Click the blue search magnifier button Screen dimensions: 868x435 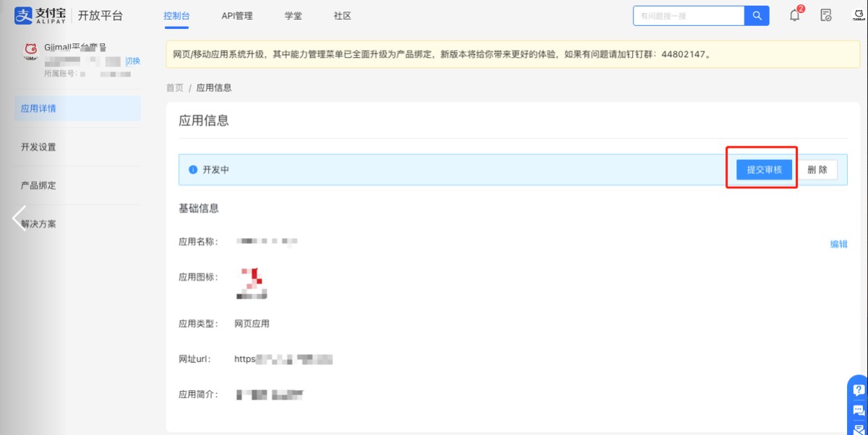[x=757, y=16]
